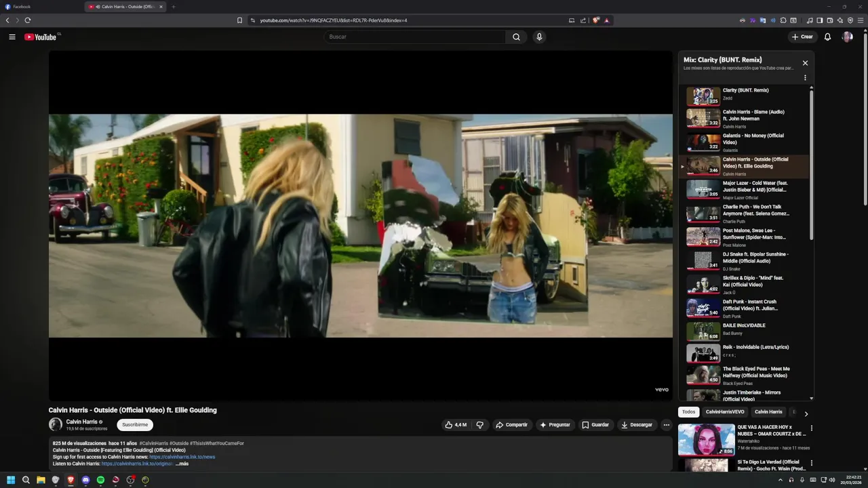Screen dimensions: 868x488
Task: Select Calvin Harris - Blame in playlist
Action: click(744, 119)
